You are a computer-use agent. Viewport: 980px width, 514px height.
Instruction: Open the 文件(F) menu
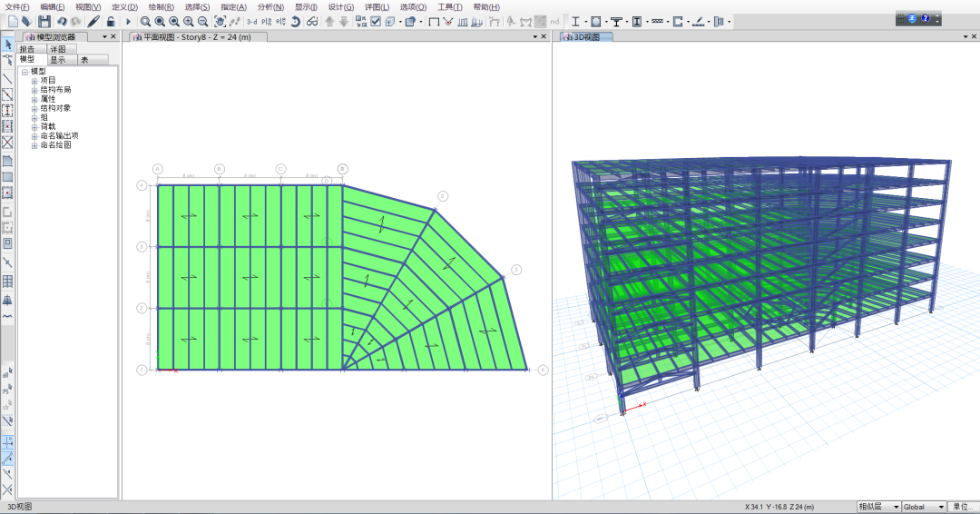(17, 7)
